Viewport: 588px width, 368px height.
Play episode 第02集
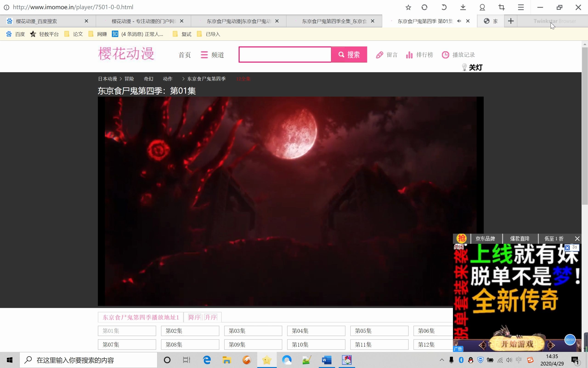[x=190, y=331]
